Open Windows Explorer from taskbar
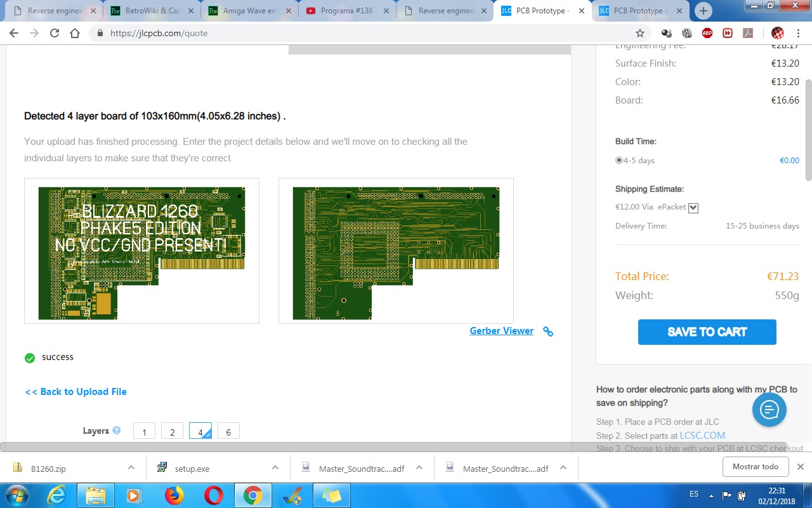The height and width of the screenshot is (508, 812). 95,495
